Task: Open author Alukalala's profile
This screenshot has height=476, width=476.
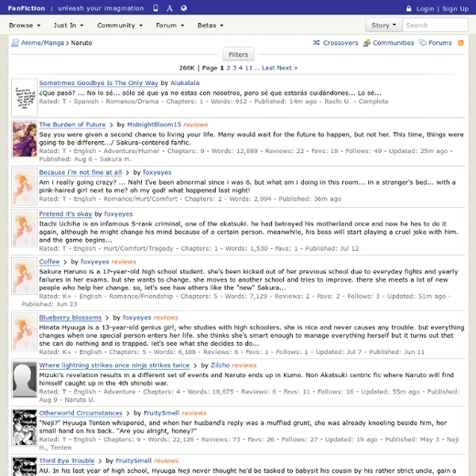Action: pyautogui.click(x=185, y=83)
